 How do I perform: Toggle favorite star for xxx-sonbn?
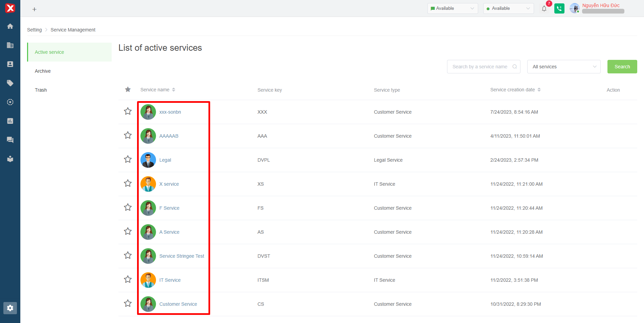[128, 111]
